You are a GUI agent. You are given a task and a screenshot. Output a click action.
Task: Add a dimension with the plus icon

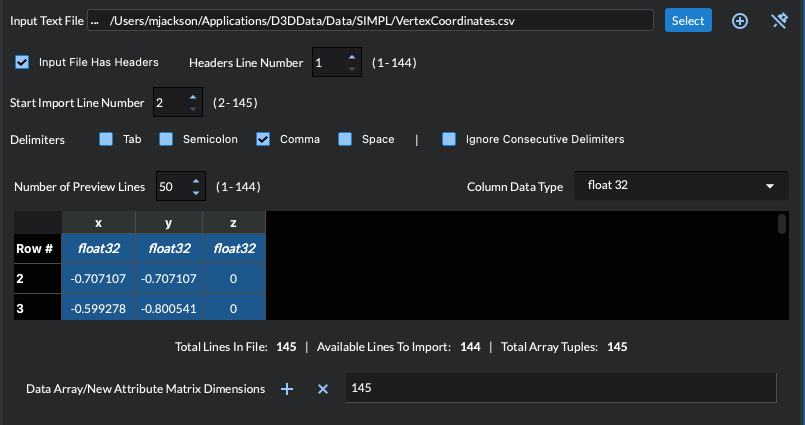(287, 389)
